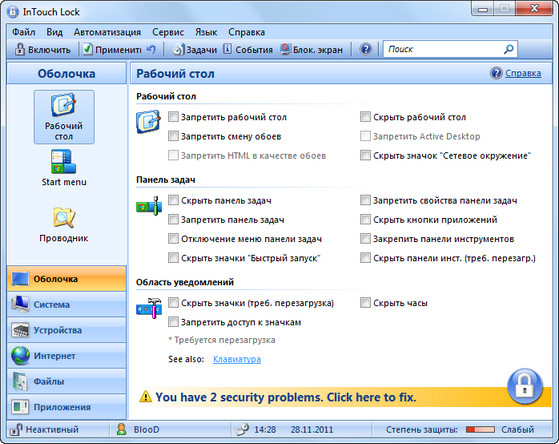Image resolution: width=559 pixels, height=444 pixels.
Task: Check Скрыть рабочий стол option
Action: point(365,117)
